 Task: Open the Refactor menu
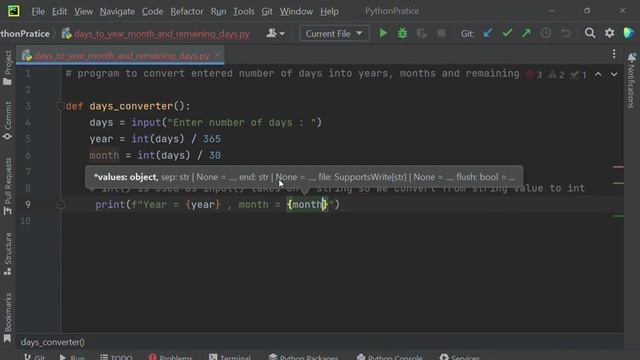pyautogui.click(x=187, y=11)
